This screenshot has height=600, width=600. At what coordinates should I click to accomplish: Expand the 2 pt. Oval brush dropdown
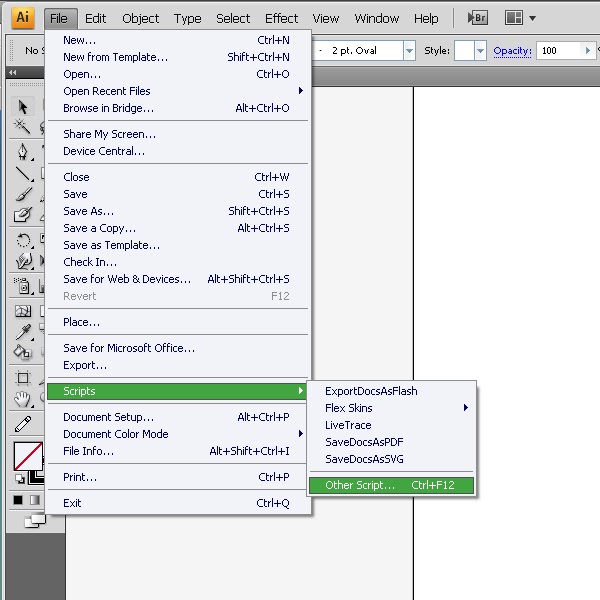pos(409,51)
